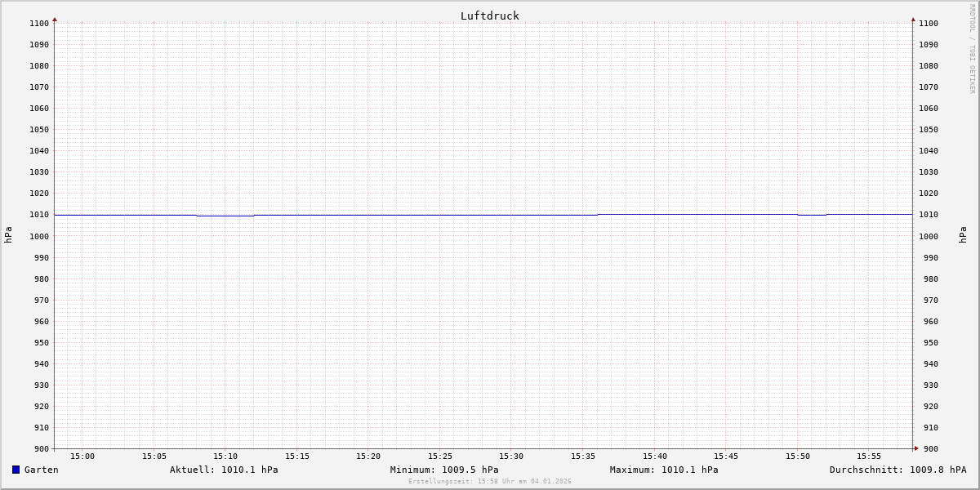Click the RRDTOOL / TOBI OETIKER watermark
The image size is (980, 490).
pos(972,49)
